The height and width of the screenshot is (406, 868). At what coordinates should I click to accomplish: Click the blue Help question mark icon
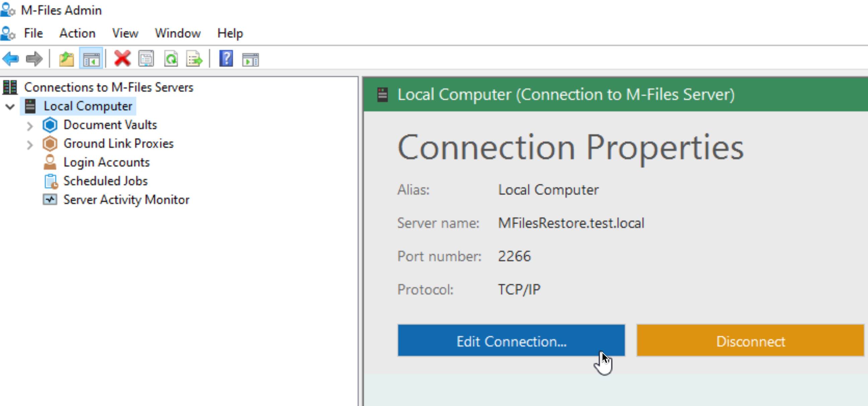point(226,59)
